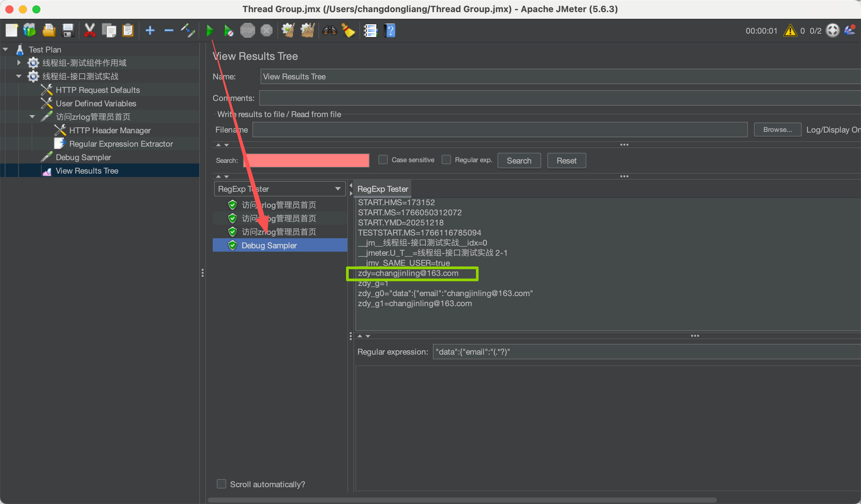Click the Clear All broom icon

[348, 31]
